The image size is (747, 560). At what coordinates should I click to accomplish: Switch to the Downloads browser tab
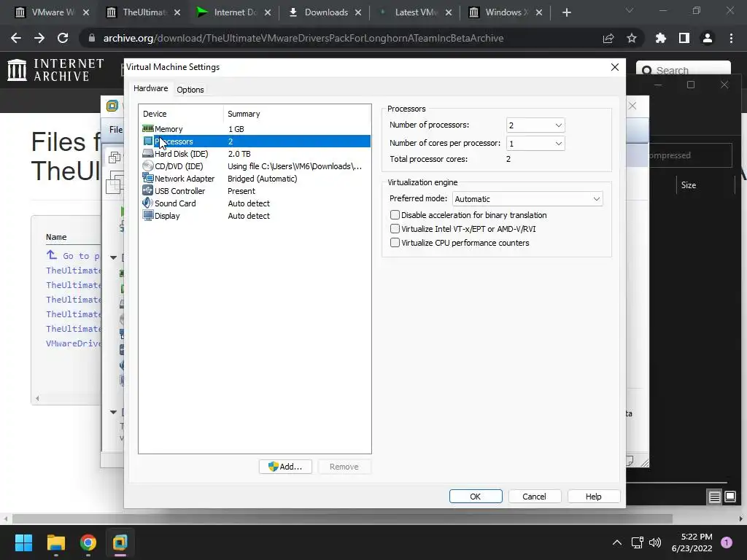[326, 12]
